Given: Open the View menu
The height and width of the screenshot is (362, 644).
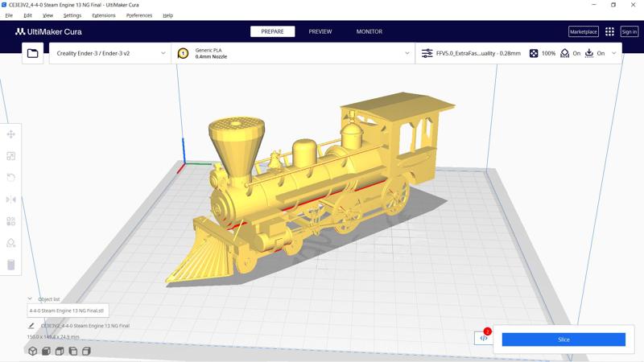Looking at the screenshot, I should coord(47,15).
